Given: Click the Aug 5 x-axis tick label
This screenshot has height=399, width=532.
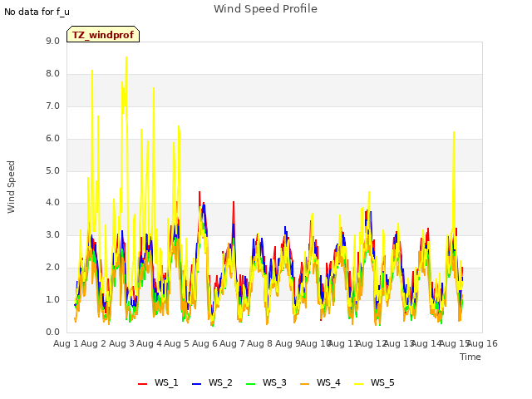Looking at the screenshot, I should click(x=177, y=343).
